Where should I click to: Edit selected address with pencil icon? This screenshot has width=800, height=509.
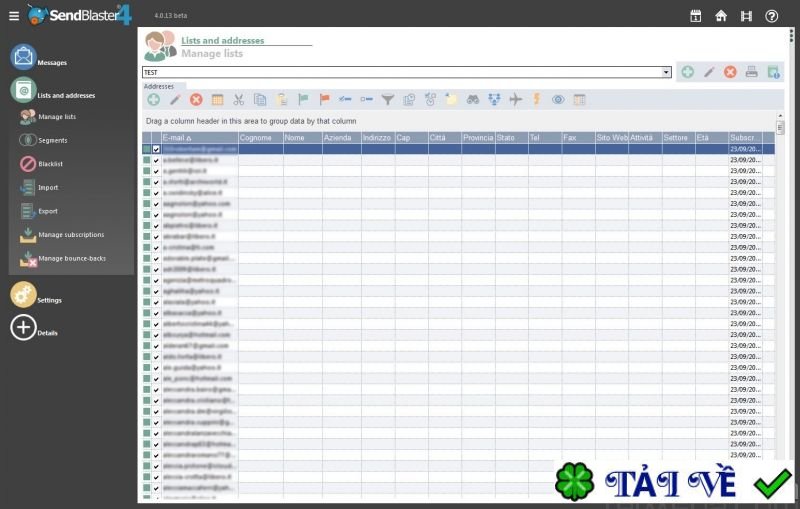pos(175,99)
